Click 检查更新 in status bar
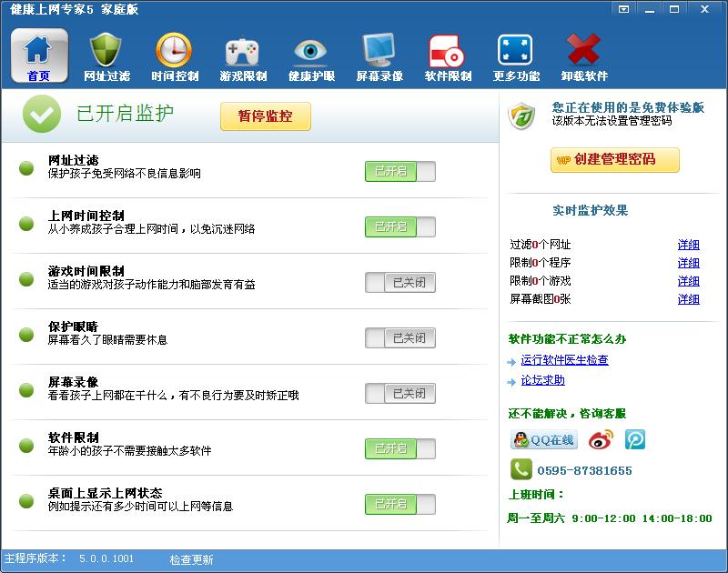Viewport: 728px width, 573px height. tap(191, 559)
